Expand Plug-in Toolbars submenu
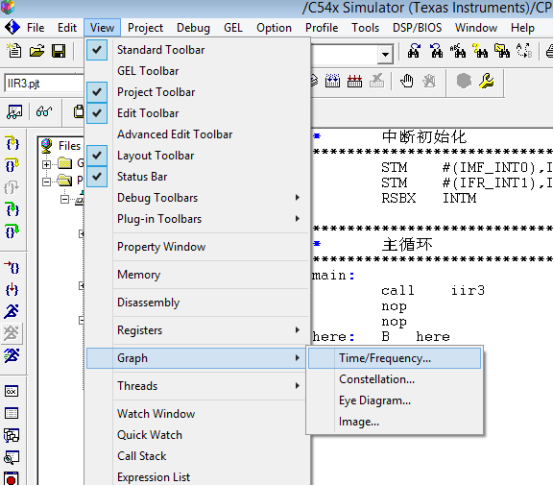 (x=198, y=219)
